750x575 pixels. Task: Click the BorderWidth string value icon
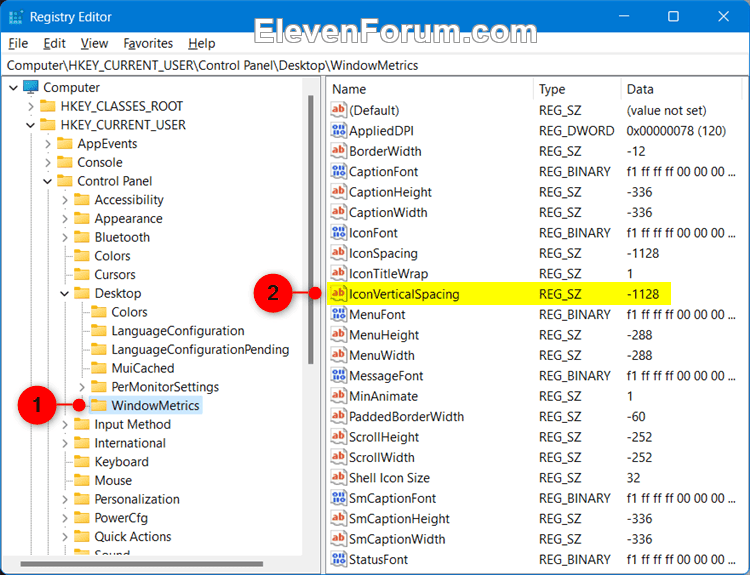pos(338,151)
